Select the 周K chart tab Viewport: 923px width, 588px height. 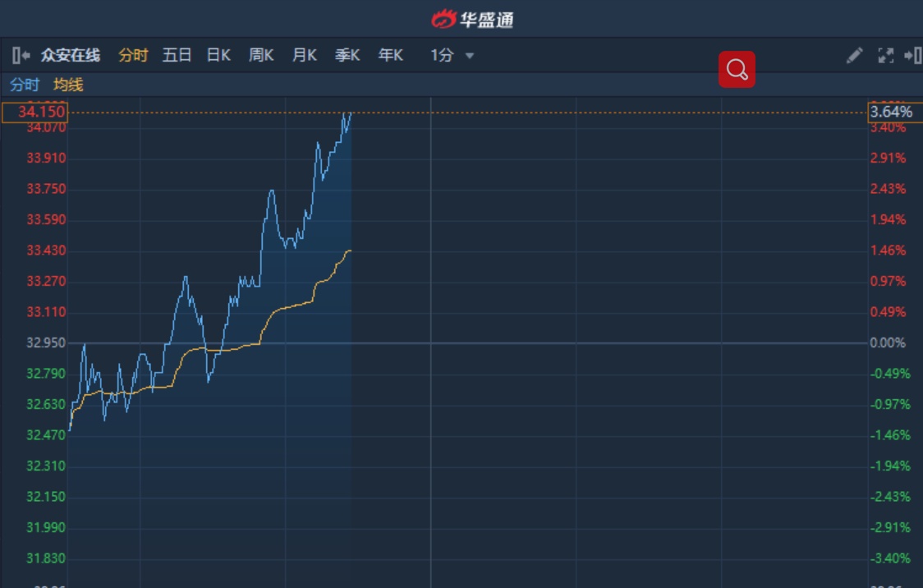click(261, 55)
